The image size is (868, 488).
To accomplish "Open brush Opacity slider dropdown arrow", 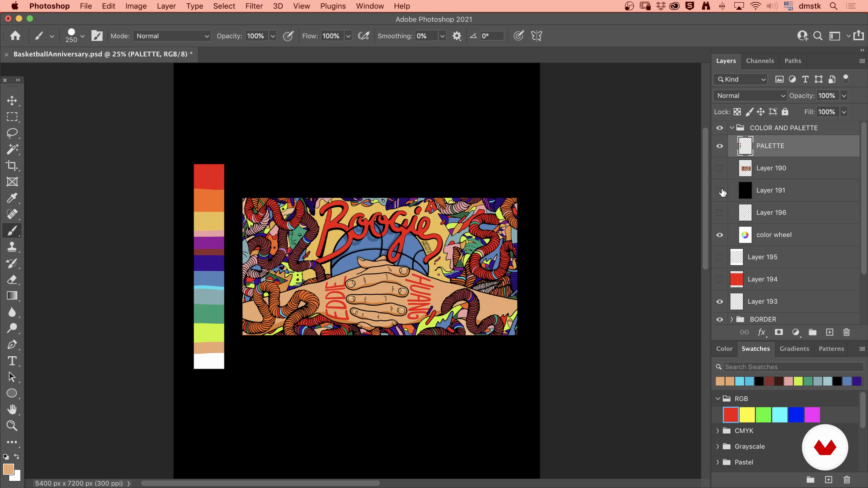I will 273,36.
